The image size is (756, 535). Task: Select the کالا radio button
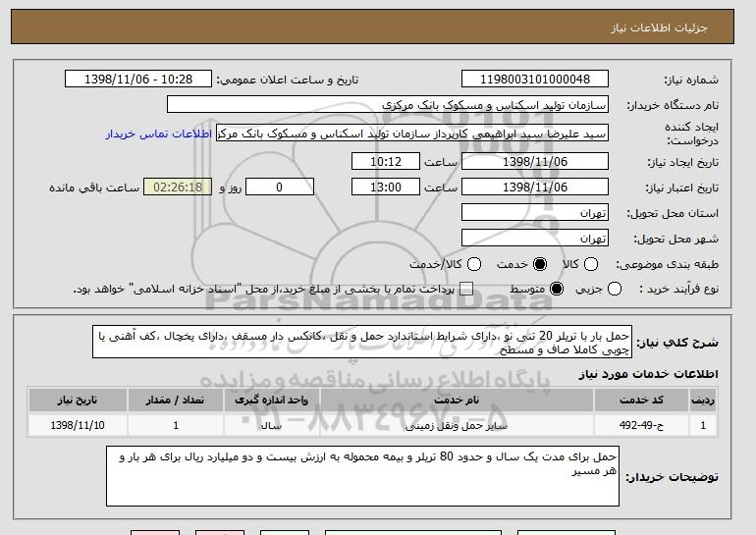coord(591,264)
